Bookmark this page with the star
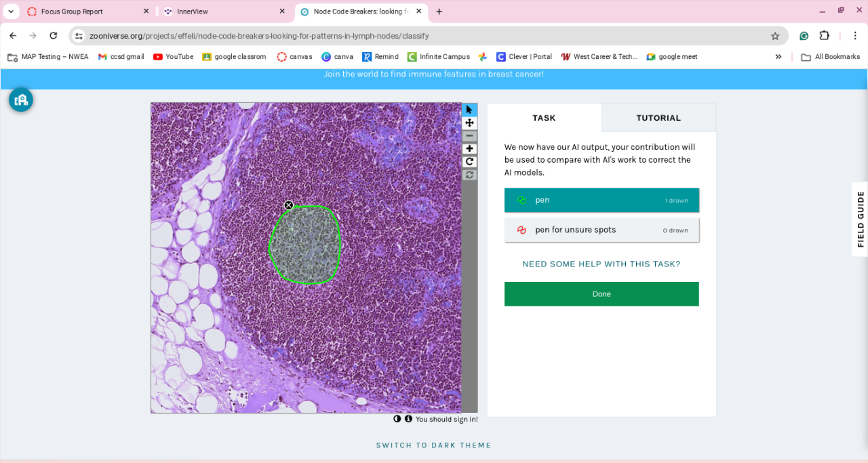This screenshot has width=868, height=463. tap(775, 36)
